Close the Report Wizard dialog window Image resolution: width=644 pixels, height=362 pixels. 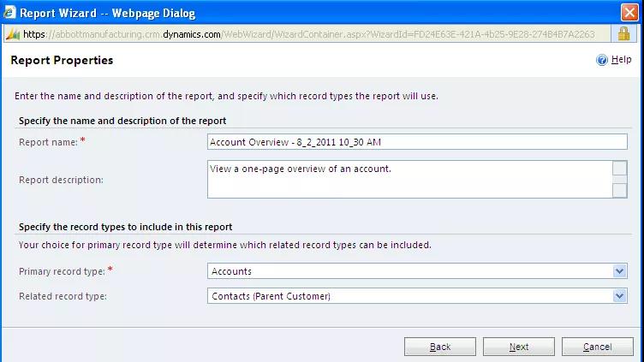tap(629, 13)
